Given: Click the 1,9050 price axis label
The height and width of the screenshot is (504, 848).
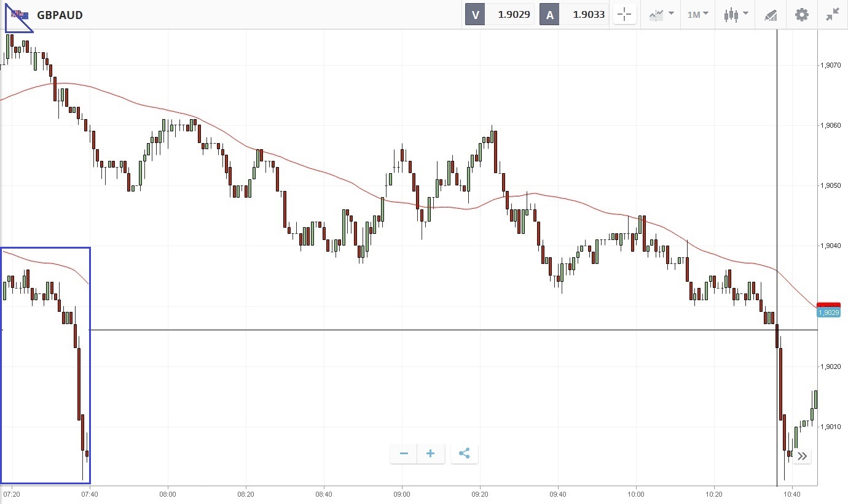Looking at the screenshot, I should click(x=831, y=185).
